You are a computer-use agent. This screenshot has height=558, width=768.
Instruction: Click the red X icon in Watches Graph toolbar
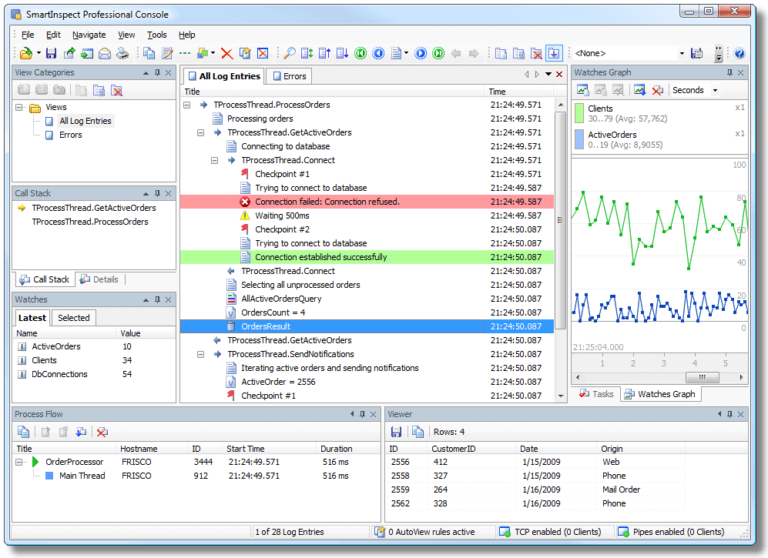[x=657, y=90]
